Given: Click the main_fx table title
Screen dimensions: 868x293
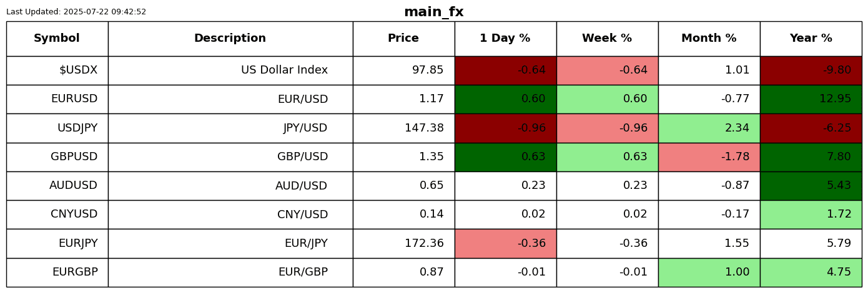Looking at the screenshot, I should tap(433, 12).
